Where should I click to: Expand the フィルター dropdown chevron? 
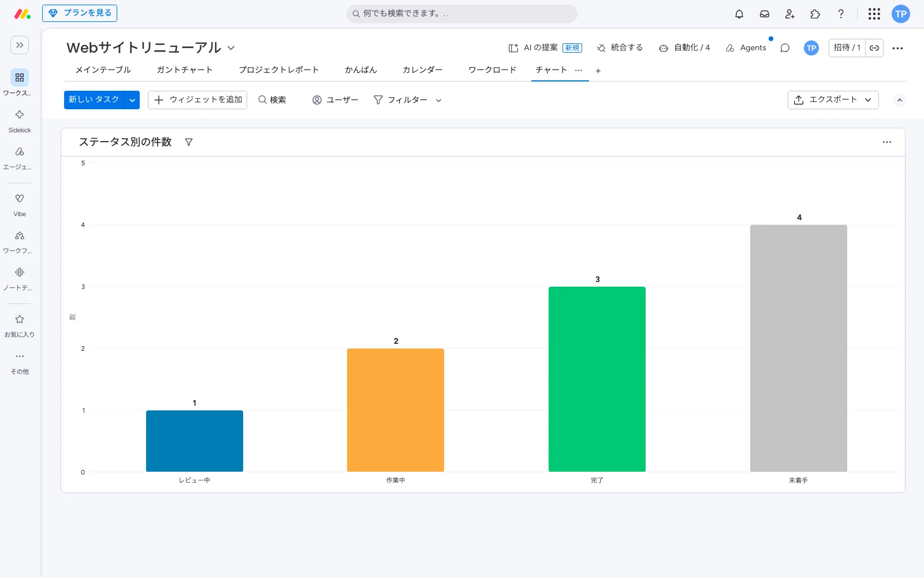pyautogui.click(x=439, y=100)
